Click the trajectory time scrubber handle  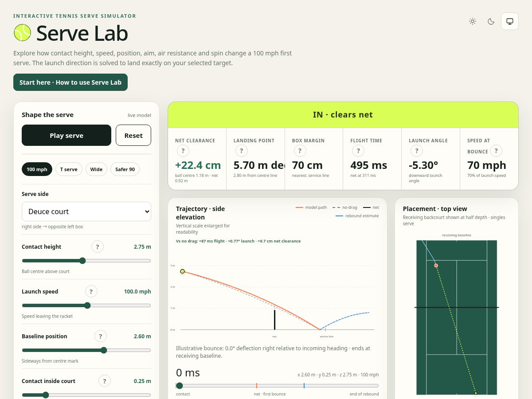(180, 386)
